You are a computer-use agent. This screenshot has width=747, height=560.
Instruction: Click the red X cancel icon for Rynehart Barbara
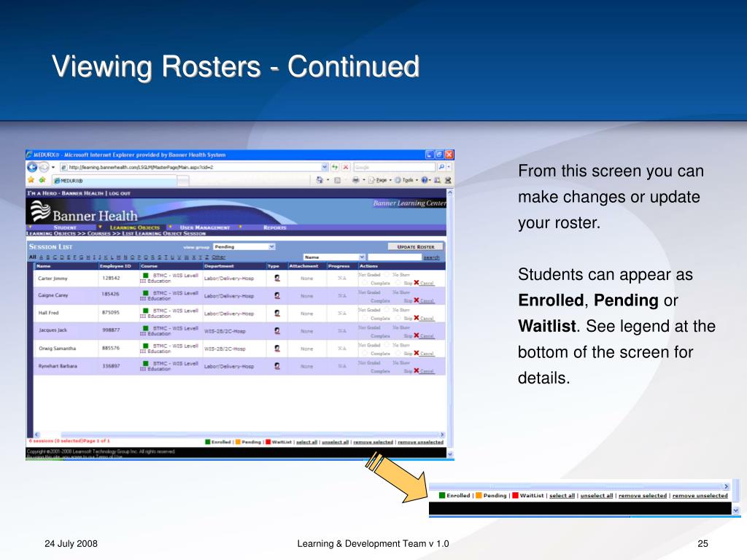pos(417,371)
